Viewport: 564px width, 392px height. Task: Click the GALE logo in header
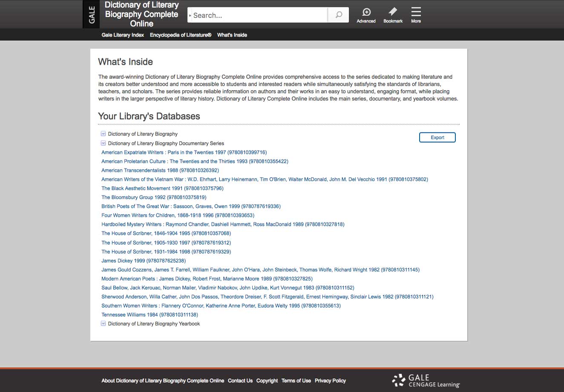pos(92,14)
